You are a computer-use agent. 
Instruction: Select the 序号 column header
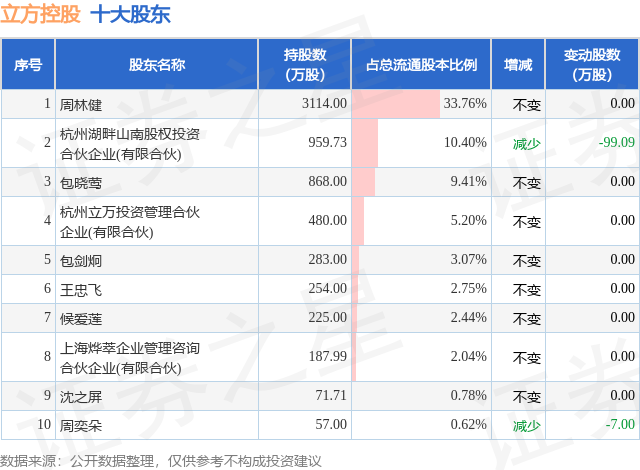(28, 64)
